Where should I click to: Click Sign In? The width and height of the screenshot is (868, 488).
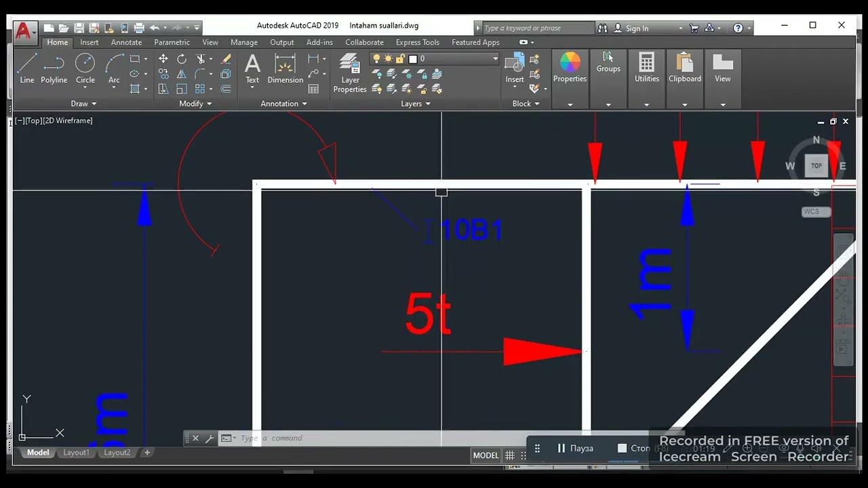(x=631, y=28)
